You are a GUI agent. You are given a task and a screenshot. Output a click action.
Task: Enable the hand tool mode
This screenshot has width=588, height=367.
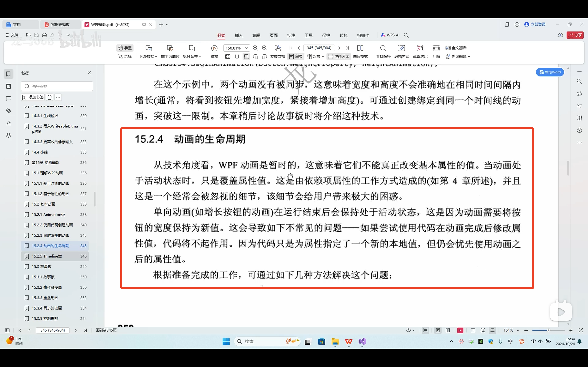[125, 48]
